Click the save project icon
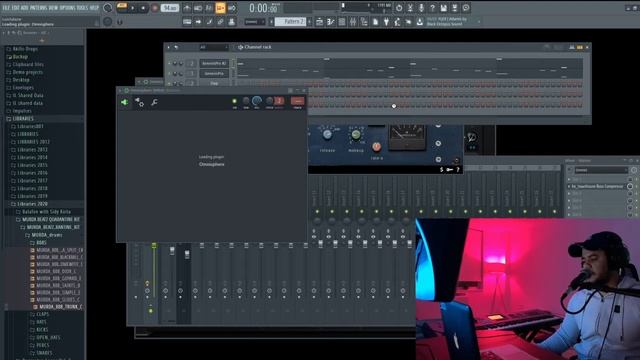Viewport: 640px width, 360px height. coord(443,8)
